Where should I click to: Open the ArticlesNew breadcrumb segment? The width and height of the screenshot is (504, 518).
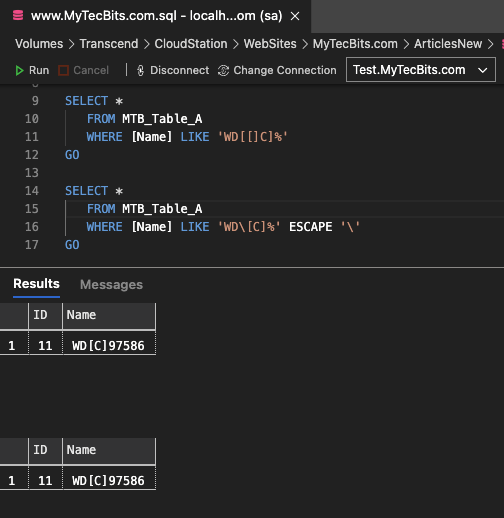coord(448,44)
